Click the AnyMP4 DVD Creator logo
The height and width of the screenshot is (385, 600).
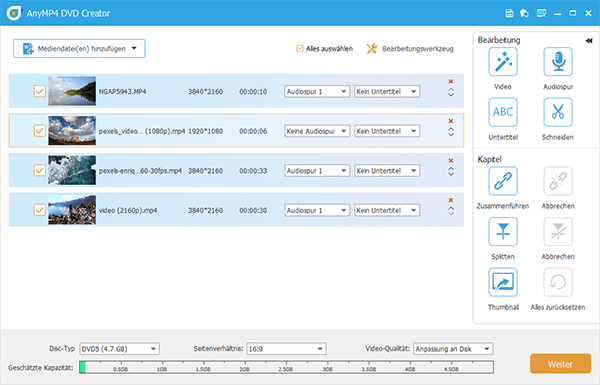[x=14, y=13]
